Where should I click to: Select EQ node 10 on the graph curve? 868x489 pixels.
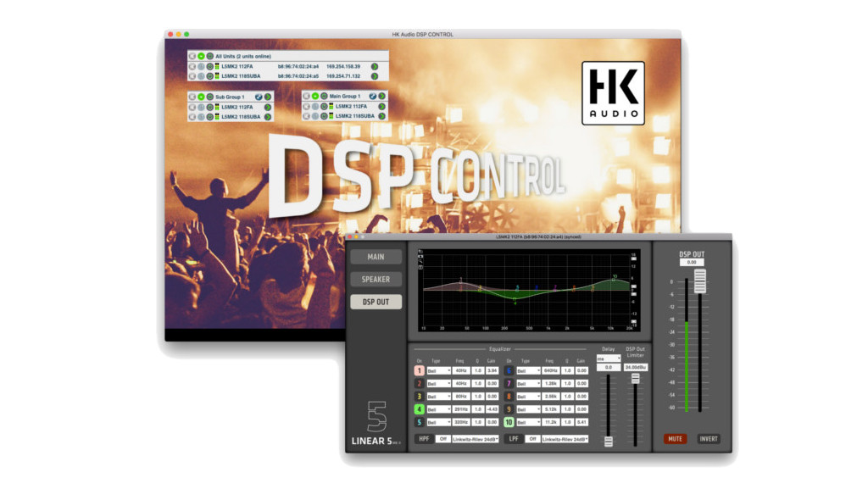point(614,278)
